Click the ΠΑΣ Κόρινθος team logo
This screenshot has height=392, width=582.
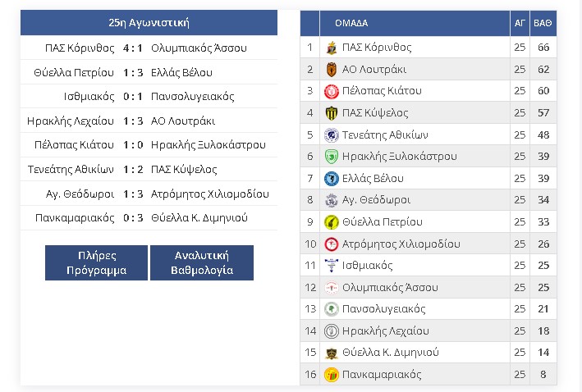[x=331, y=48]
